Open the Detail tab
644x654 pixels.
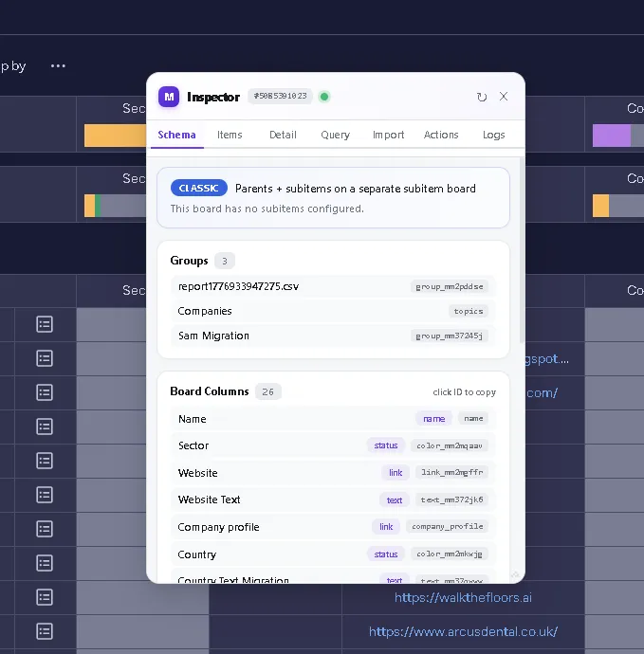click(x=283, y=135)
